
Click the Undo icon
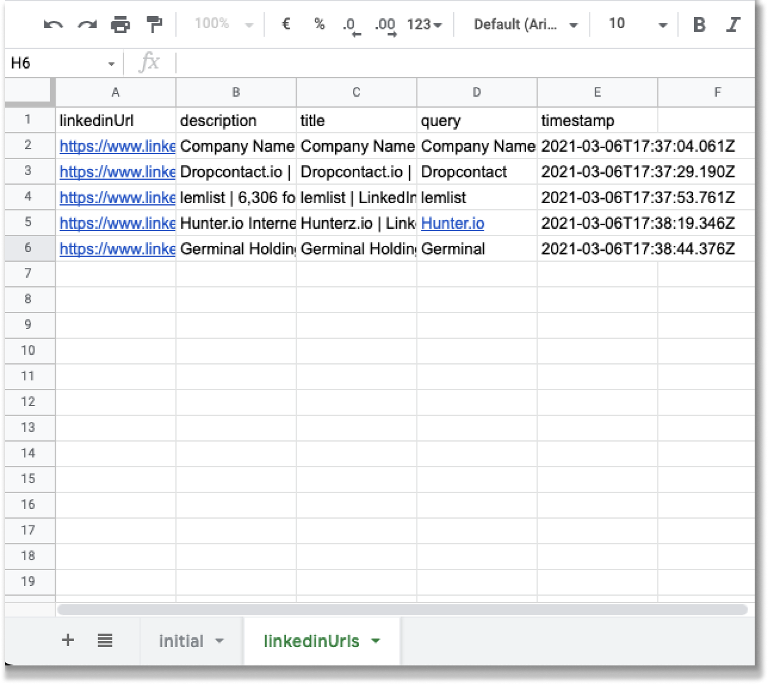click(54, 24)
